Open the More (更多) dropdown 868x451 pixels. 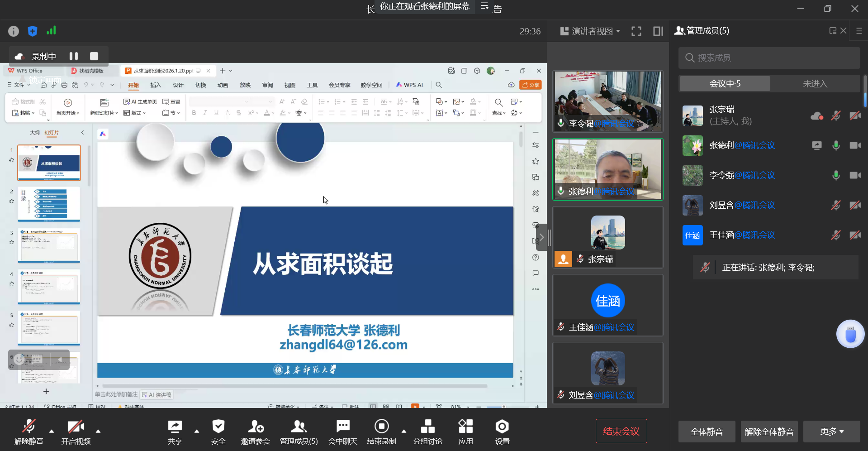[x=831, y=432]
